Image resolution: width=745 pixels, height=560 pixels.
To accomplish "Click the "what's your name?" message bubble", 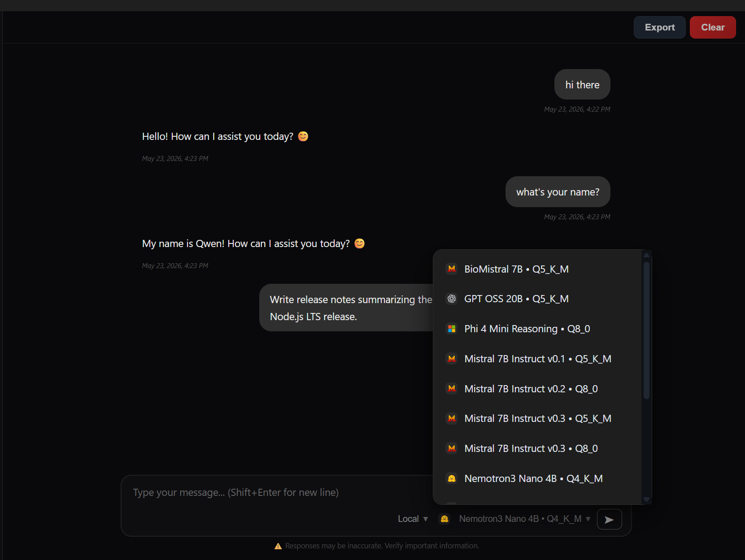I will [558, 192].
